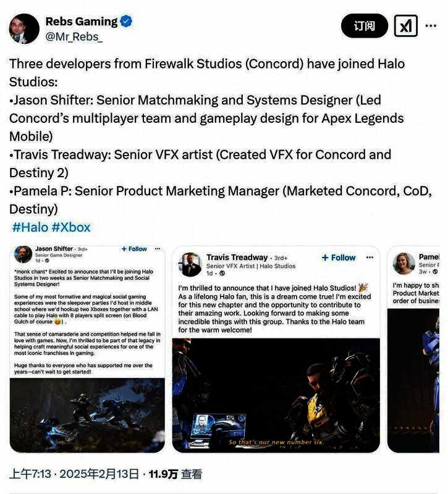Open the Grok xI icon

[x=406, y=26]
